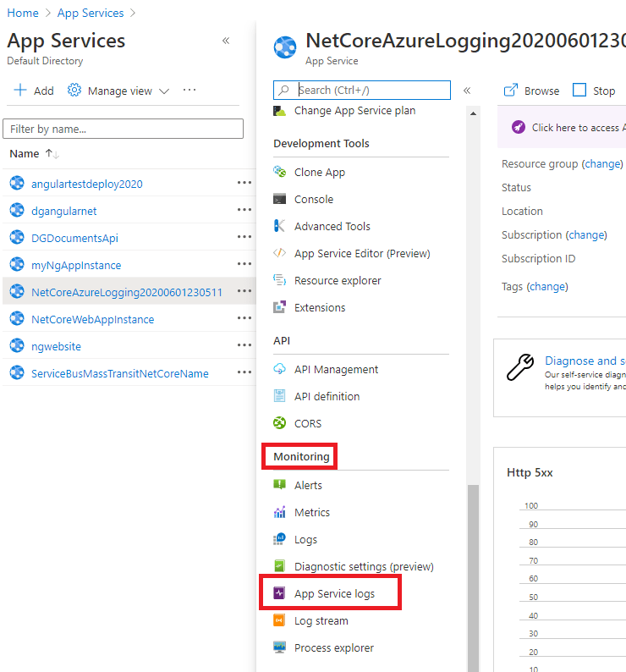The width and height of the screenshot is (626, 672).
Task: Open CORS settings icon
Action: tap(280, 423)
